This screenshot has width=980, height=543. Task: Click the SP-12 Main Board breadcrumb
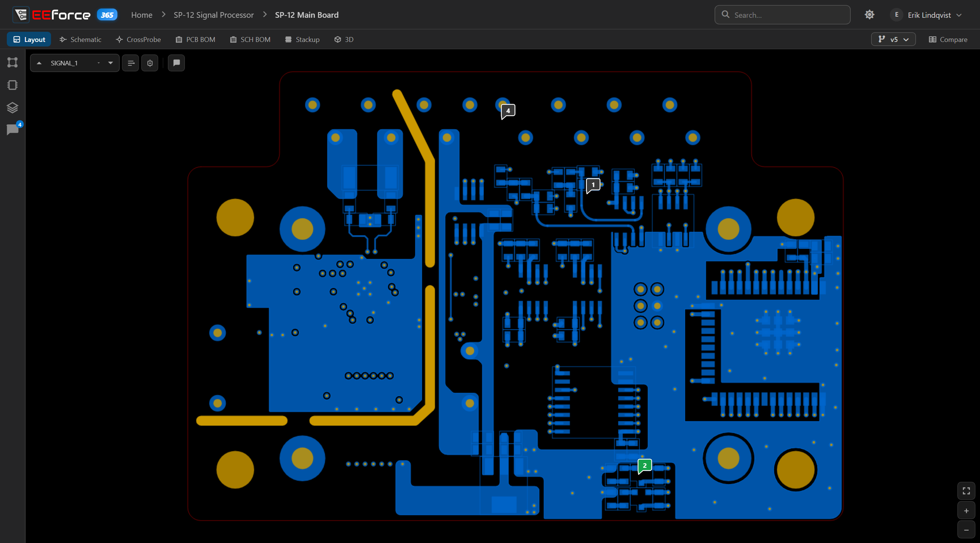(307, 15)
